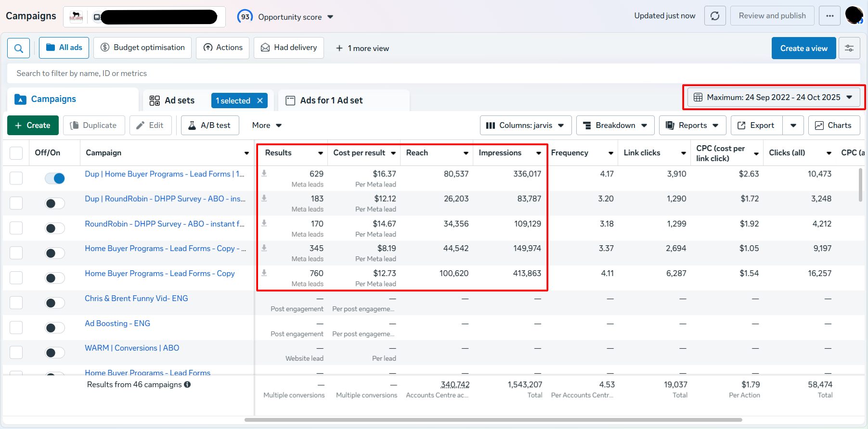Image resolution: width=868 pixels, height=429 pixels.
Task: Click the profile avatar in top corner
Action: coord(854,15)
